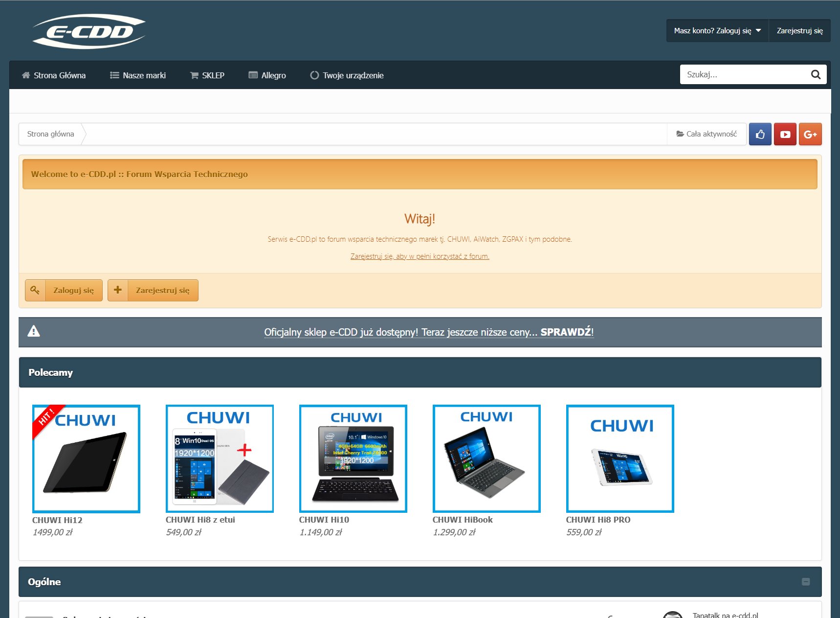Click the 549,00 zł price
The width and height of the screenshot is (840, 618).
[x=184, y=532]
